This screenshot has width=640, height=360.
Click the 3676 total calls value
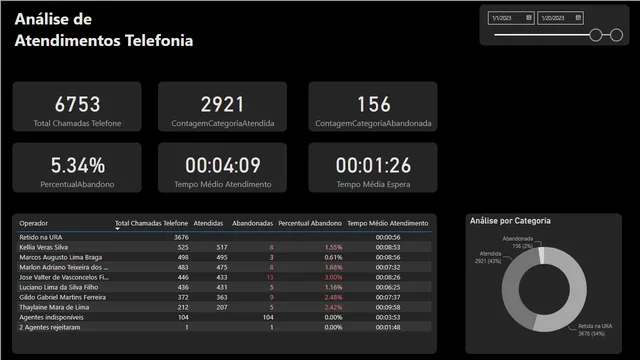(x=181, y=237)
